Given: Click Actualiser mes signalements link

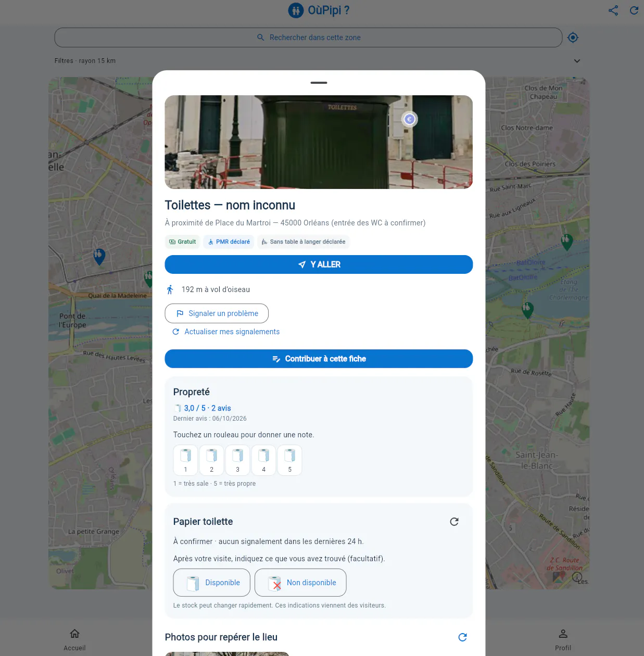Looking at the screenshot, I should pyautogui.click(x=226, y=332).
